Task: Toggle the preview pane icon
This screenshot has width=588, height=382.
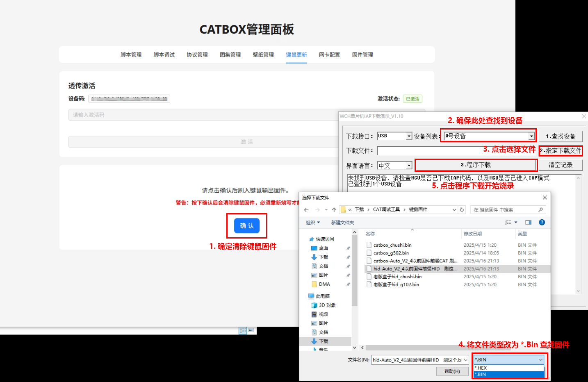Action: tap(528, 222)
